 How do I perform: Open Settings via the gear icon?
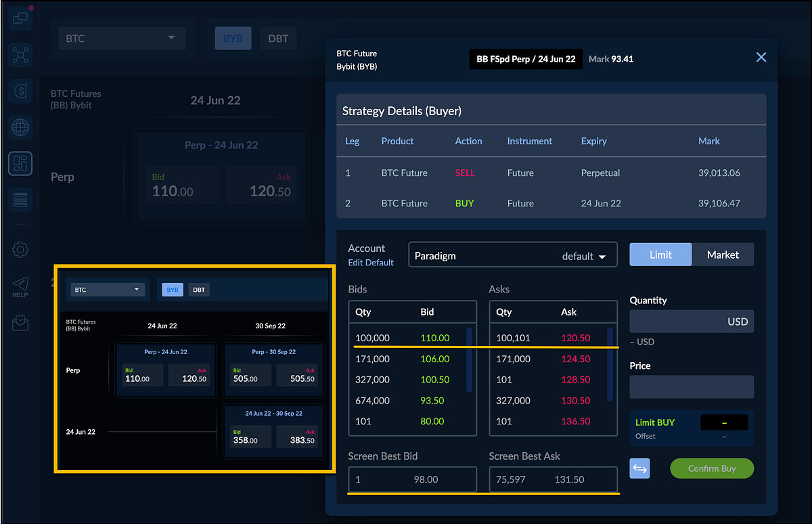tap(20, 250)
